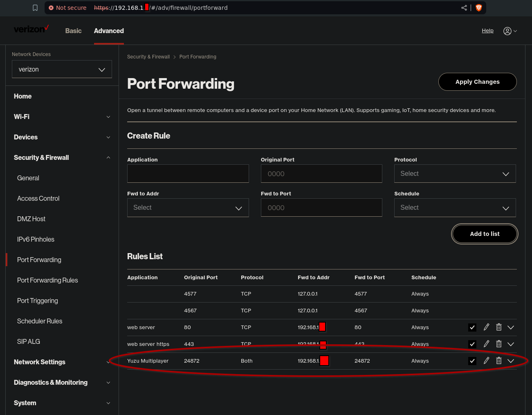This screenshot has height=415, width=532.
Task: Expand details of Yuzu Multiplayer rule
Action: coord(511,361)
